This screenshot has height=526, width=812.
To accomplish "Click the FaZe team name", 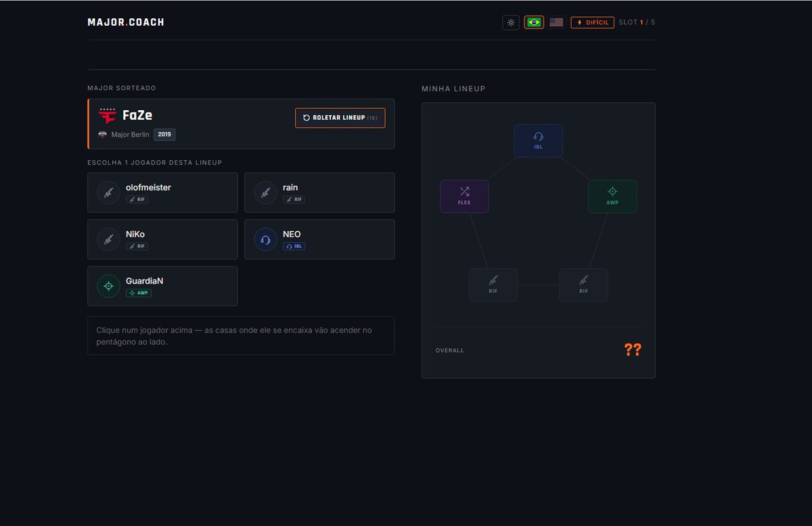I will point(137,115).
